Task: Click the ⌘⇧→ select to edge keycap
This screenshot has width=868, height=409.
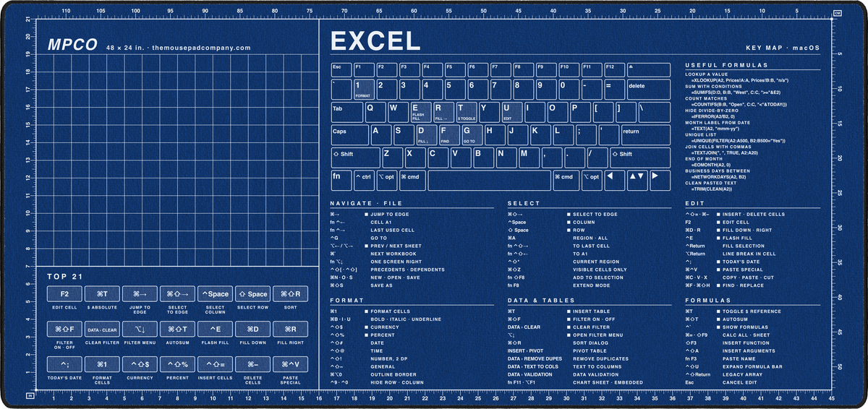Action: (177, 294)
